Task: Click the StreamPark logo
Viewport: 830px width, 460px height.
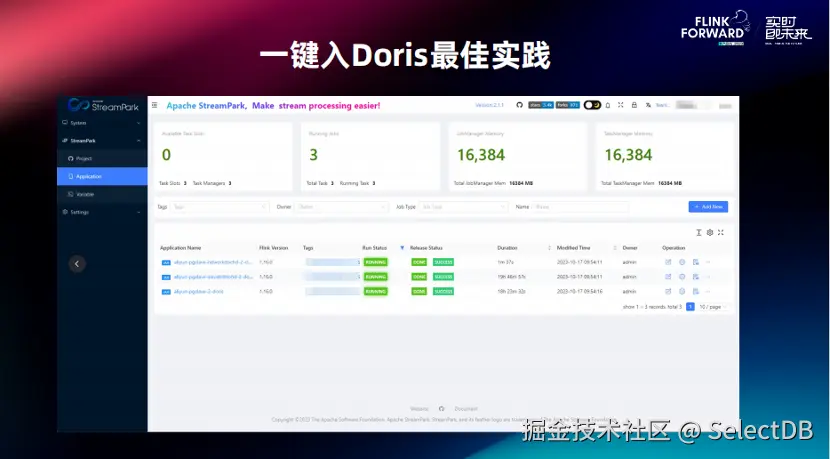Action: (x=103, y=105)
